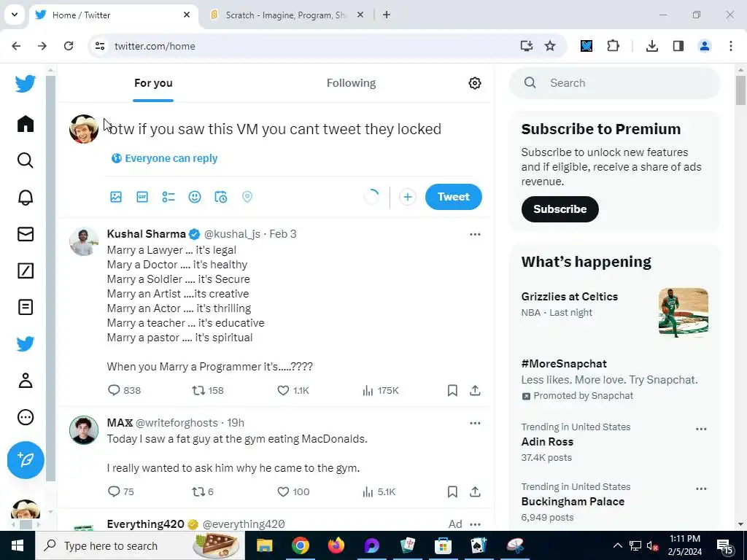Screen dimensions: 747x560
Task: Click the blue Tweet button
Action: pos(453,197)
